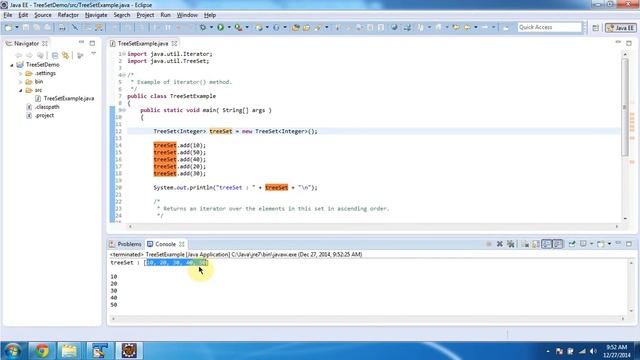The height and width of the screenshot is (360, 640).
Task: Collapse the TreeSetDemo project node
Action: click(x=12, y=65)
